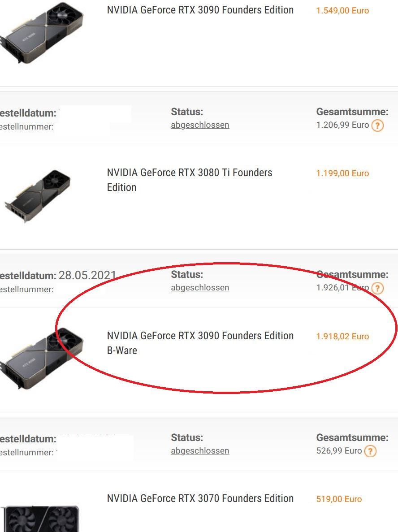Image resolution: width=398 pixels, height=532 pixels.
Task: Select the RTX 3070 Founders Edition image
Action: (x=40, y=518)
